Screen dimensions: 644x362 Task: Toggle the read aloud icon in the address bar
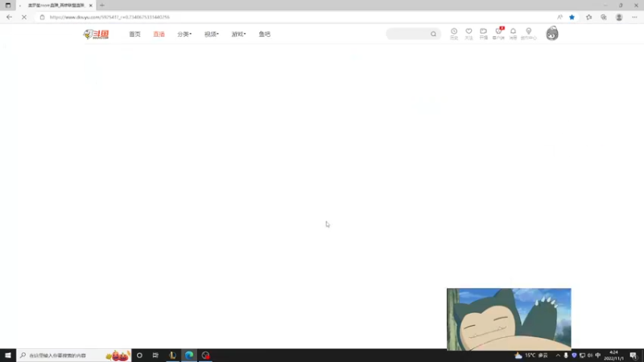click(x=559, y=17)
